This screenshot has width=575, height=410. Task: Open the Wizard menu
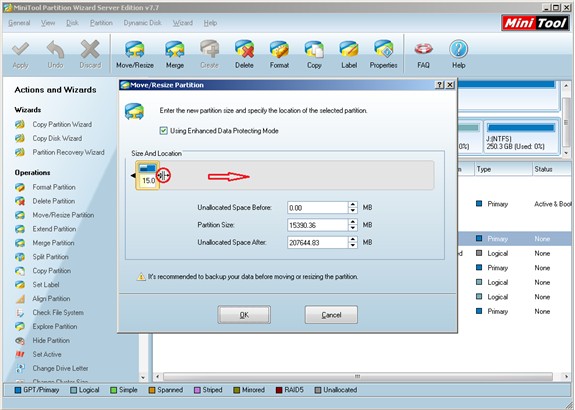[183, 23]
